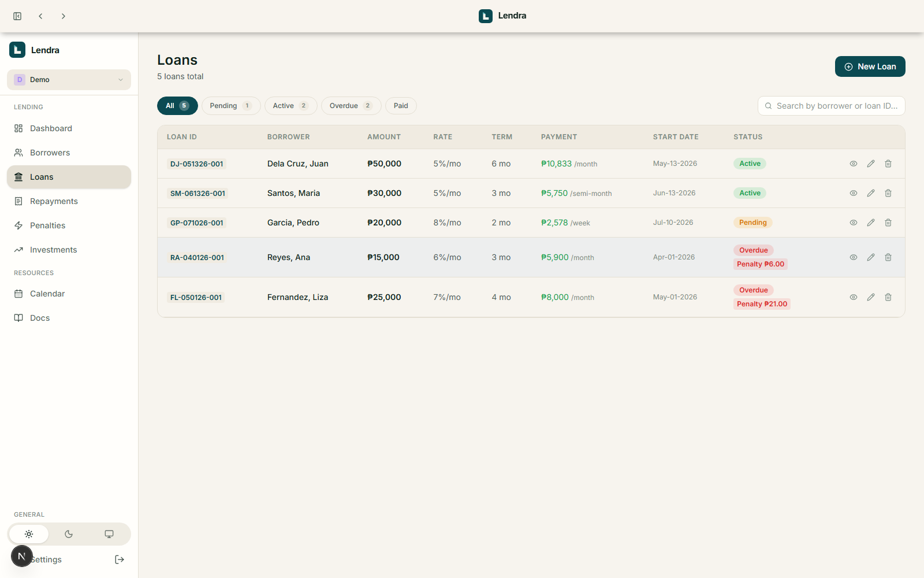Click the START DATE column header
Screen dimensions: 924x578
[676, 137]
